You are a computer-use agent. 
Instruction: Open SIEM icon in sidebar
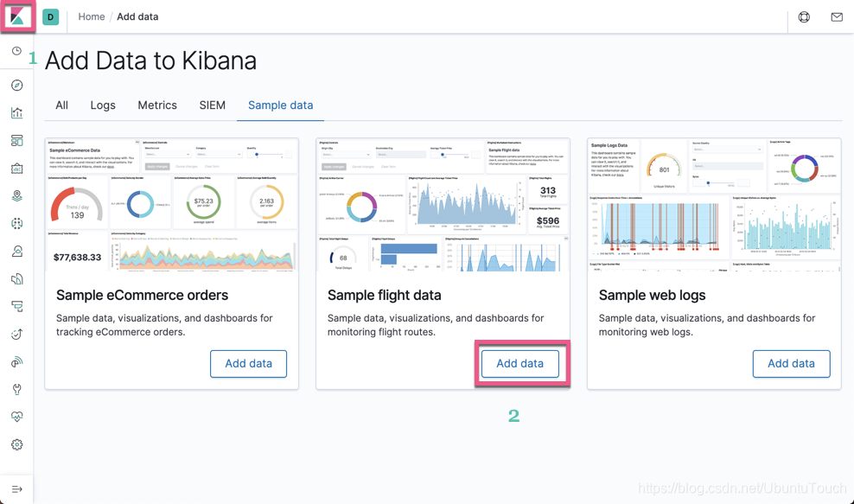click(17, 361)
